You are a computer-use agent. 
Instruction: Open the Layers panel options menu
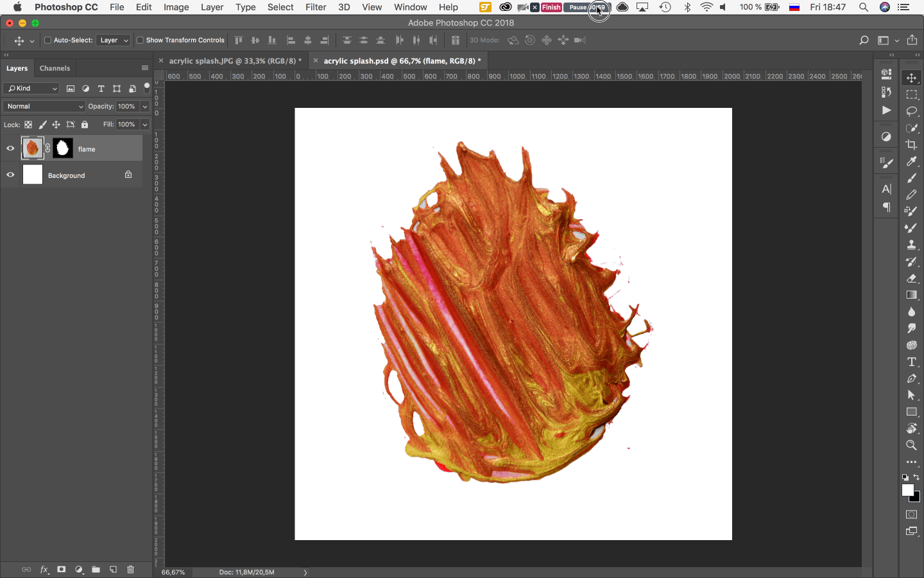[144, 68]
